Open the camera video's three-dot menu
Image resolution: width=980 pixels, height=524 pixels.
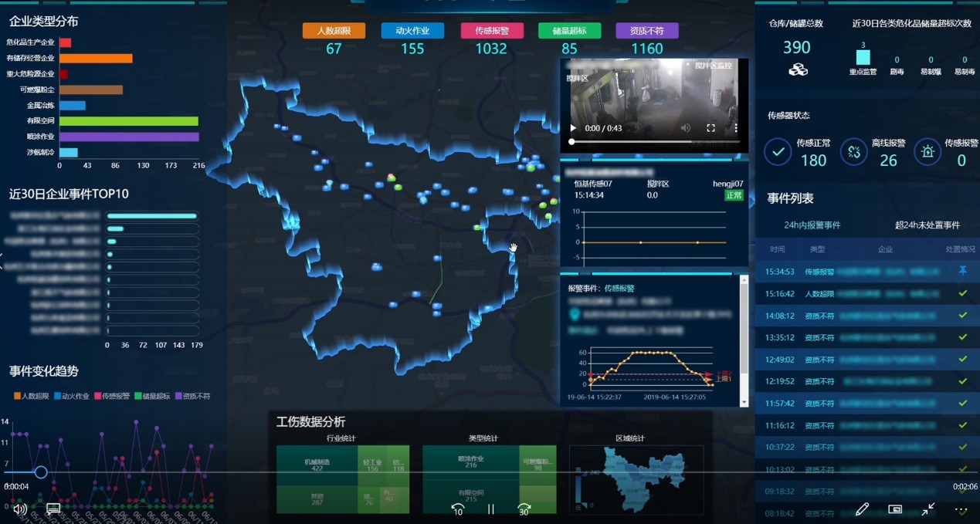(x=735, y=128)
